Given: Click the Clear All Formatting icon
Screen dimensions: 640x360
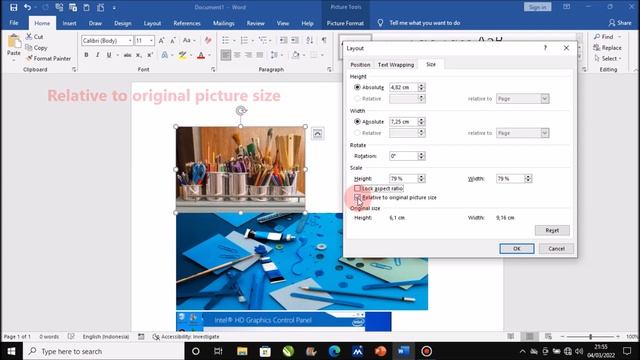Looking at the screenshot, I should (x=208, y=40).
